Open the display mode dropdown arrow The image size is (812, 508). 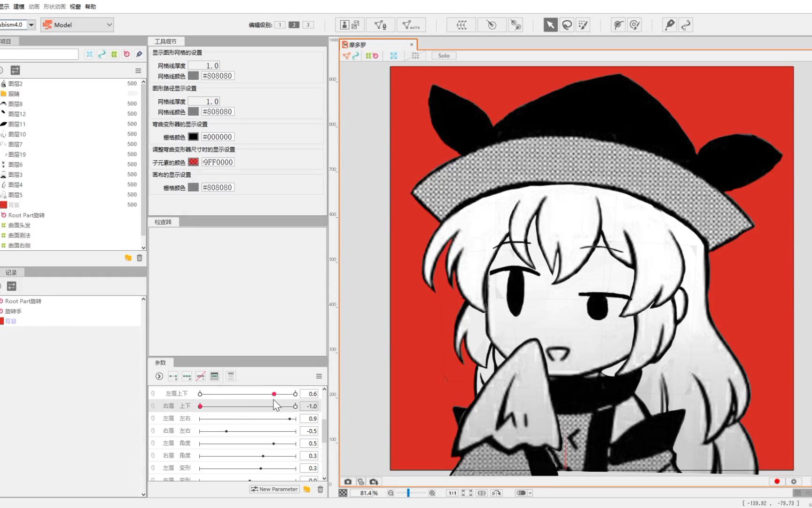tap(530, 493)
